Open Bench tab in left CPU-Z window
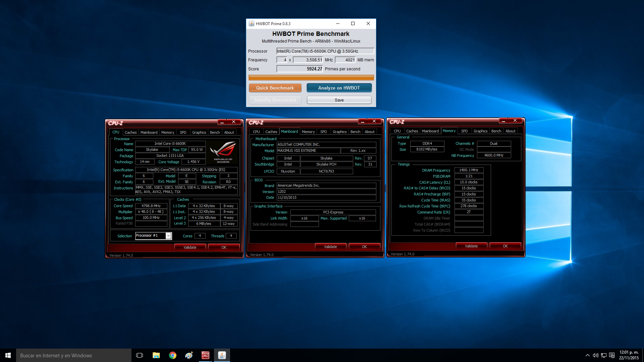 click(x=215, y=132)
